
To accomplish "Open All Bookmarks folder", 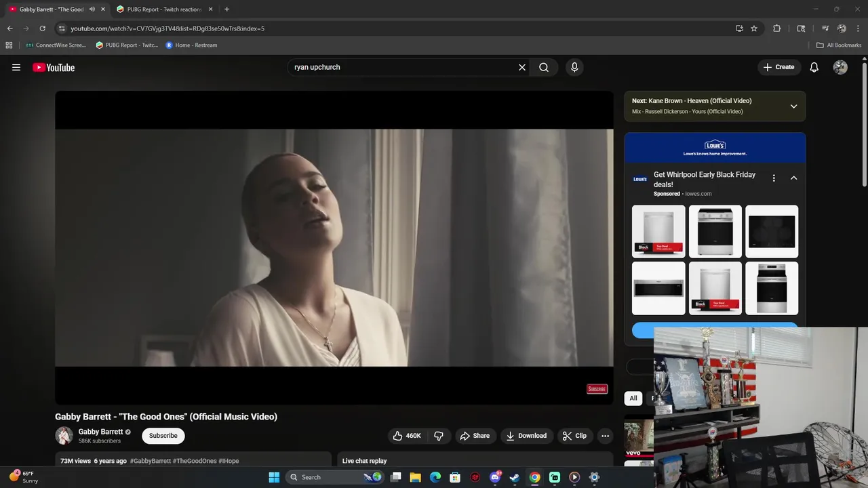I will [x=839, y=45].
